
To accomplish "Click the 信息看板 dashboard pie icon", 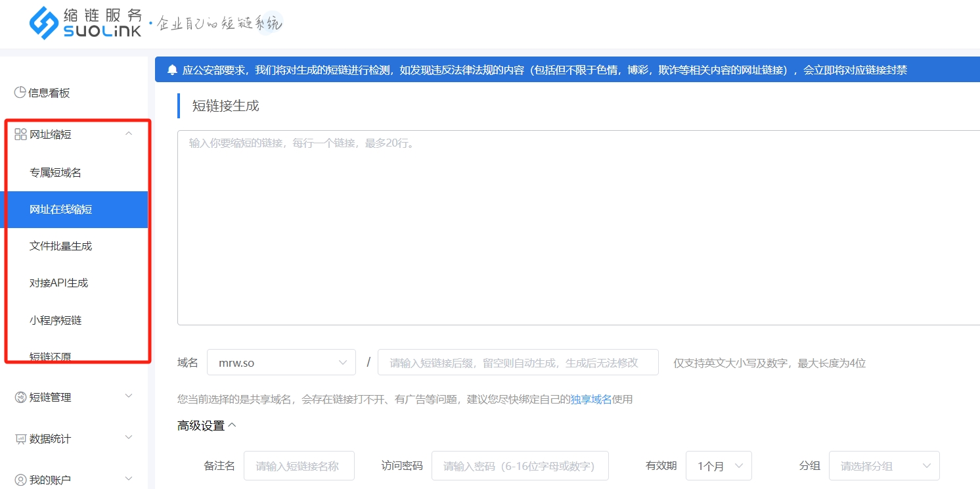I will pos(20,93).
